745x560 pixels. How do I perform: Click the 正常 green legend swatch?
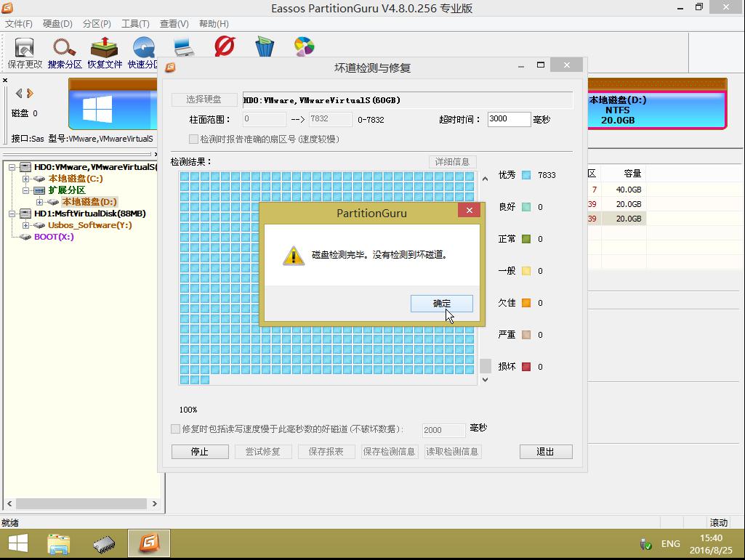tap(526, 238)
